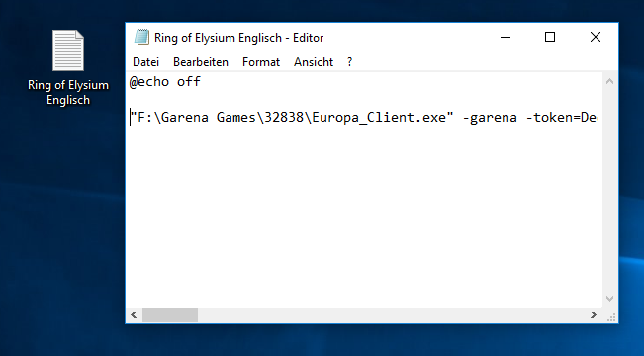Click on the "-garena" parameter text
This screenshot has height=356, width=644.
[490, 118]
